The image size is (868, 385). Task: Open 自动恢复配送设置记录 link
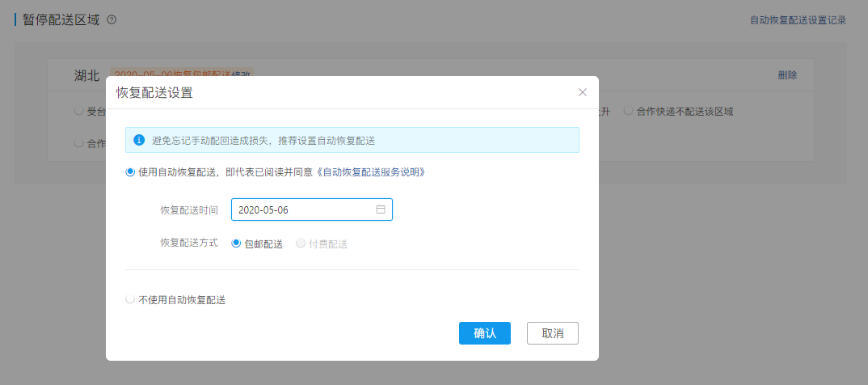(798, 20)
